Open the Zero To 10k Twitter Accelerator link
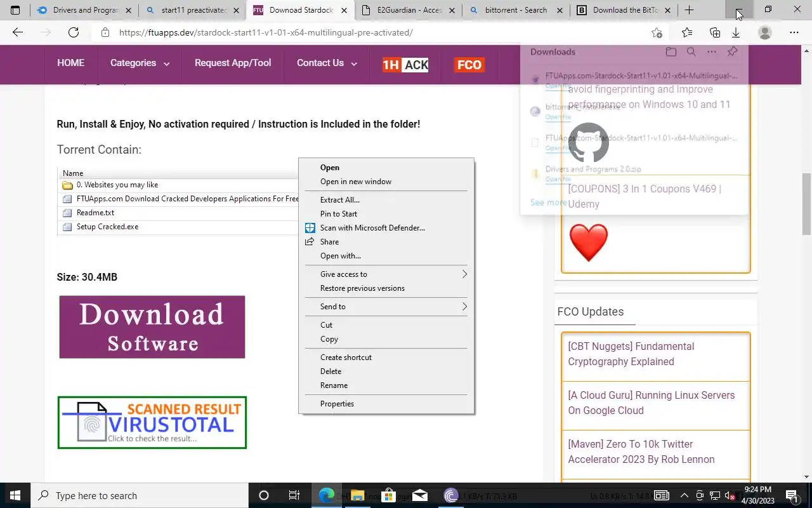This screenshot has height=508, width=812. click(x=641, y=451)
